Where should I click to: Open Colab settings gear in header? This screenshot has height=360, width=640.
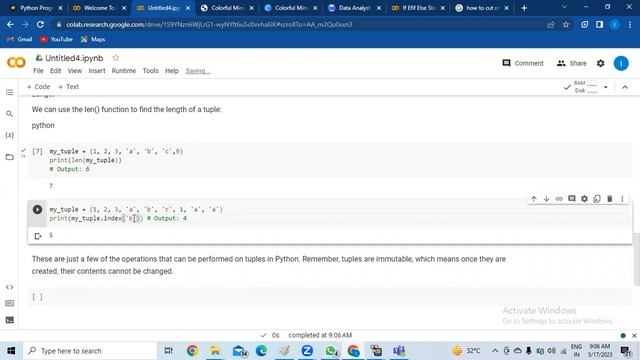pos(600,63)
